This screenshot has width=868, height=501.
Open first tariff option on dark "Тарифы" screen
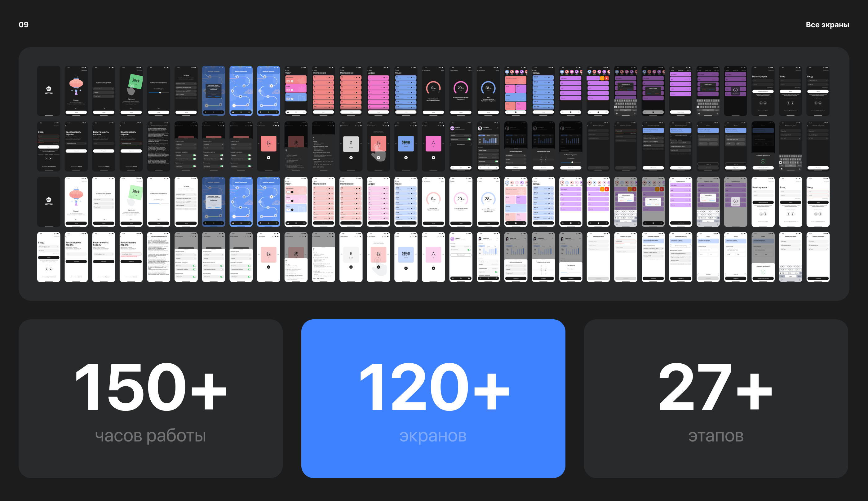click(186, 84)
